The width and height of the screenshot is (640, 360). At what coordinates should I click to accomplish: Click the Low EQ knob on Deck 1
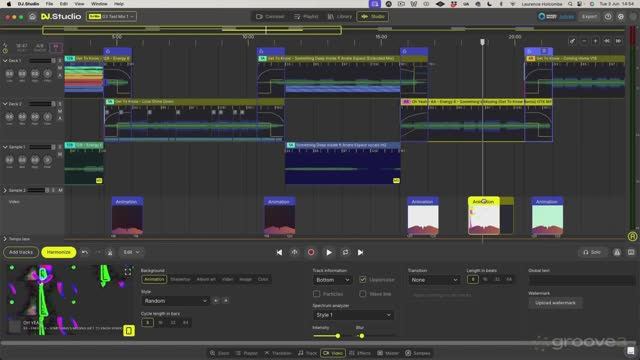[x=9, y=74]
